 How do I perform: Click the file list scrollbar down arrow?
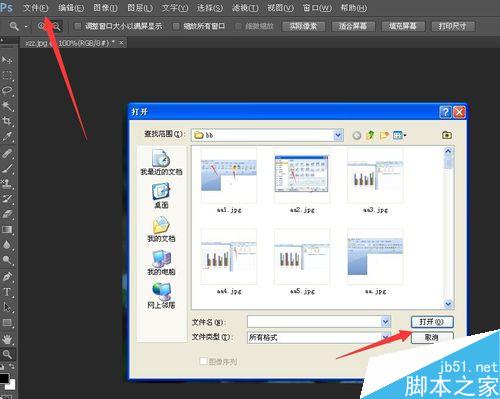pyautogui.click(x=448, y=304)
